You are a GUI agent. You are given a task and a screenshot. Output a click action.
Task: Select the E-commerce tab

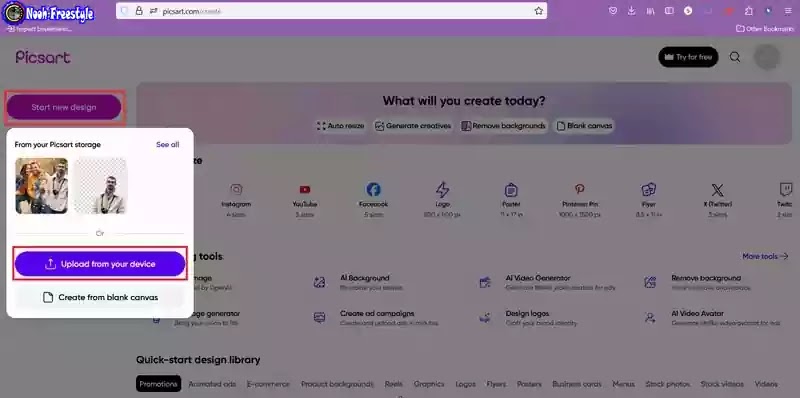(x=268, y=384)
